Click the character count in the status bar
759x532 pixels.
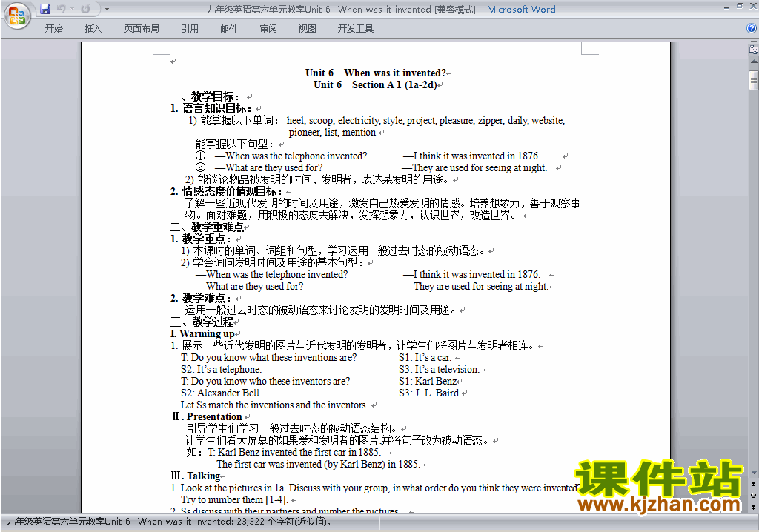click(169, 522)
